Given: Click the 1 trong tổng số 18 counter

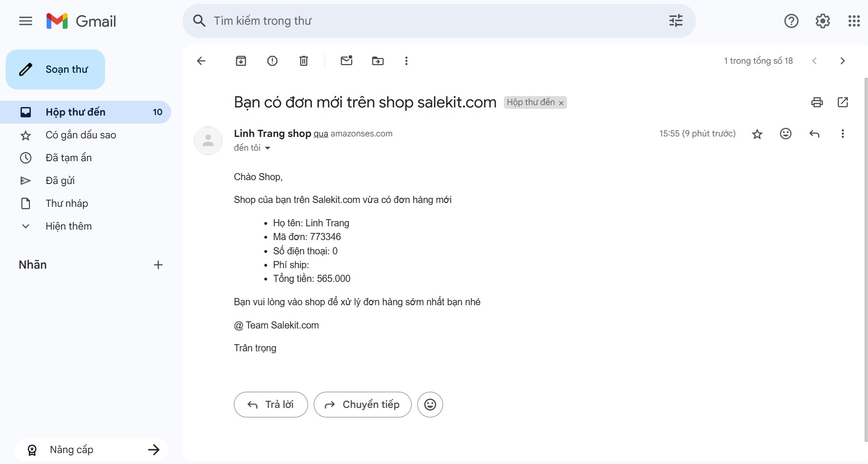Looking at the screenshot, I should click(759, 61).
